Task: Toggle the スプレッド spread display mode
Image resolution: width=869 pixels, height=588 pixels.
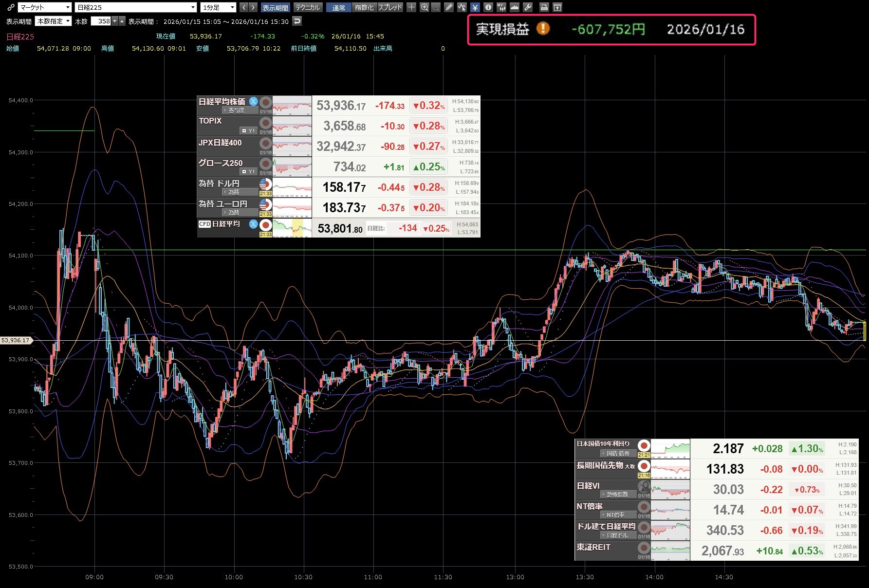Action: coord(390,7)
